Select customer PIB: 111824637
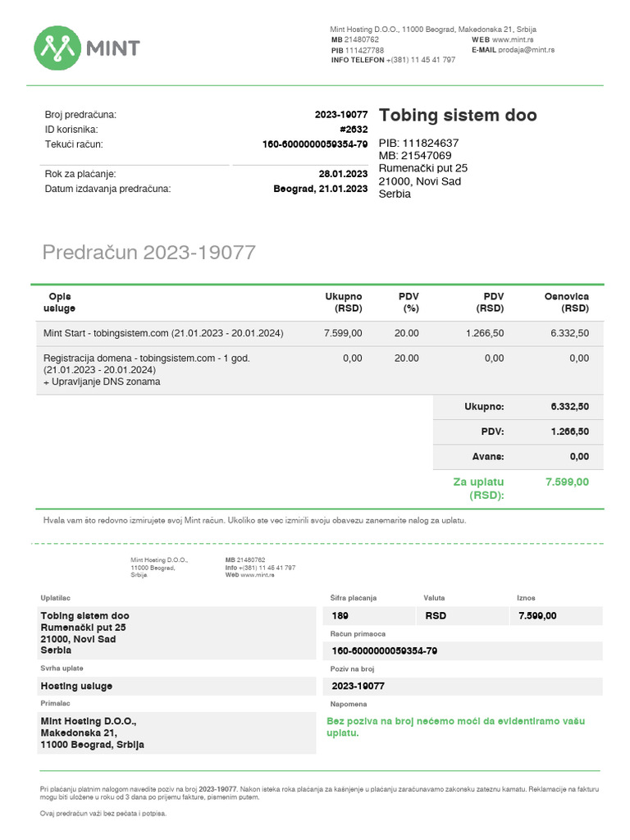Image resolution: width=630 pixels, height=840 pixels. [x=418, y=143]
